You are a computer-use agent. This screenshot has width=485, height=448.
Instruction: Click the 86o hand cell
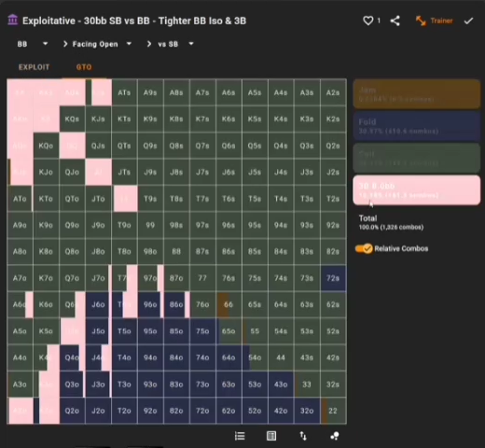pyautogui.click(x=176, y=304)
